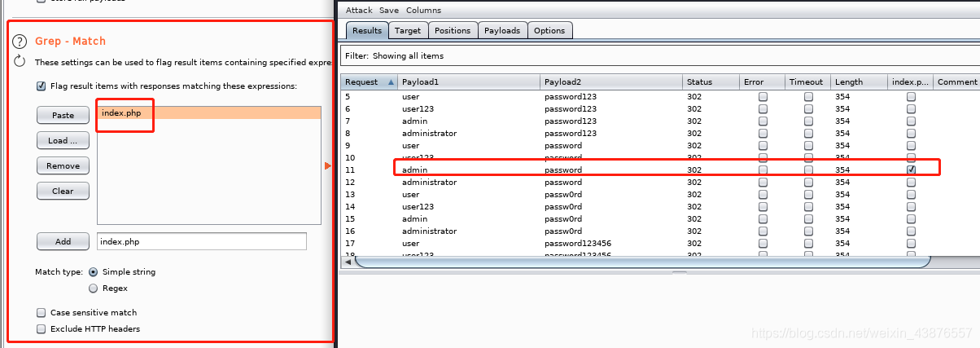
Task: Switch to the Results tab
Action: pyautogui.click(x=367, y=30)
